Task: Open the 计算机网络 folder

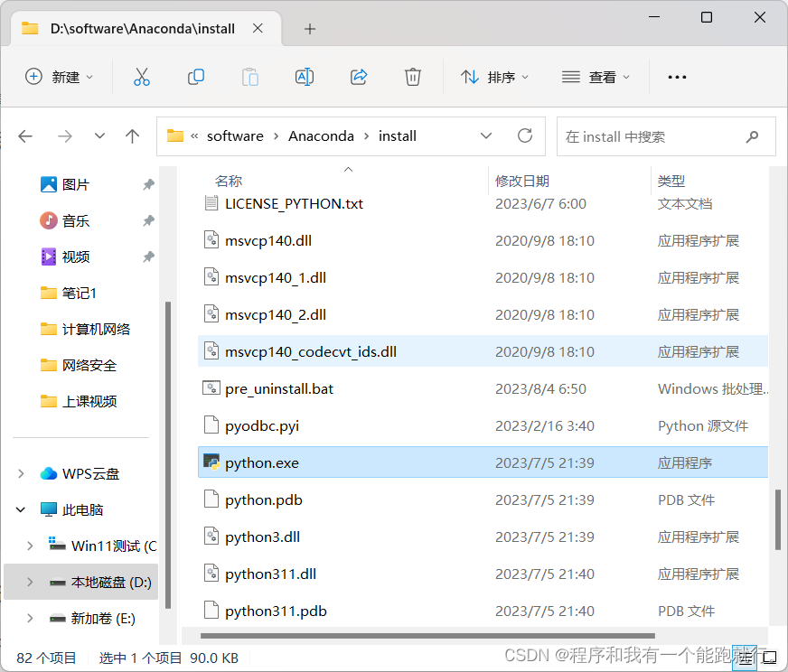Action: point(86,329)
